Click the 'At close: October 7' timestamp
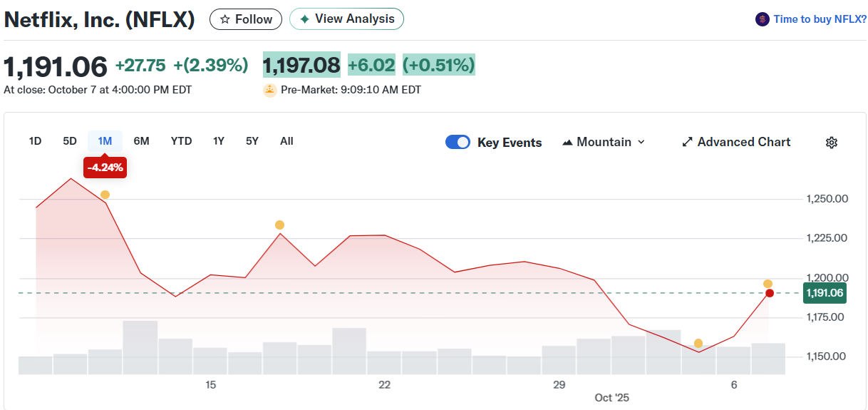The height and width of the screenshot is (410, 868). pyautogui.click(x=98, y=90)
